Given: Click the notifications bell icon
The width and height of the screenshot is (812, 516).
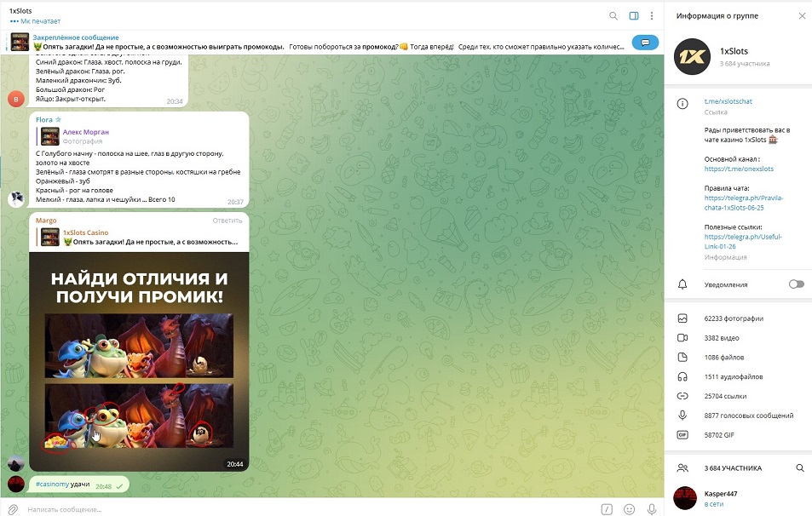Looking at the screenshot, I should point(682,284).
